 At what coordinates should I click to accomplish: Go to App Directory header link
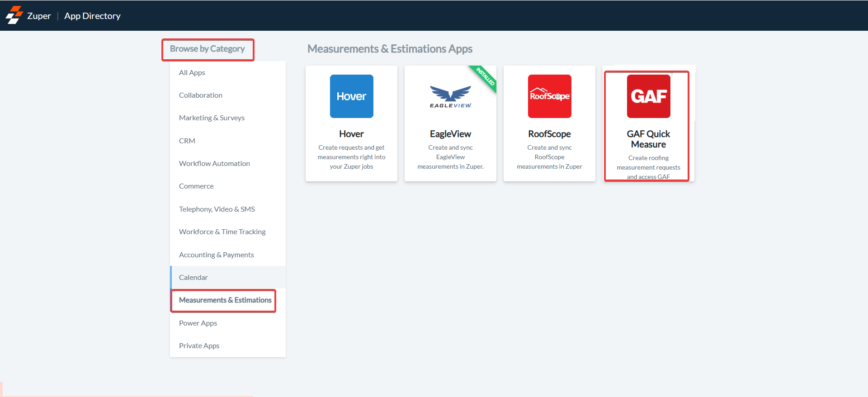tap(92, 16)
